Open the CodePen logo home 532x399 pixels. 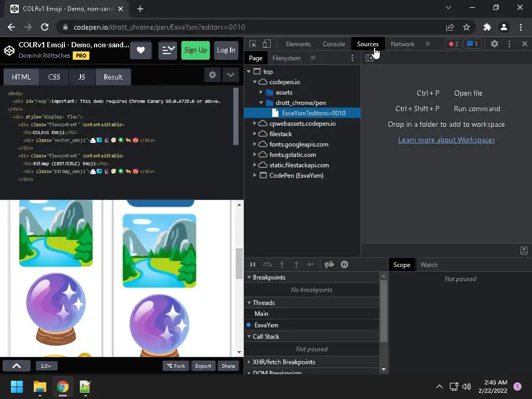pos(9,50)
